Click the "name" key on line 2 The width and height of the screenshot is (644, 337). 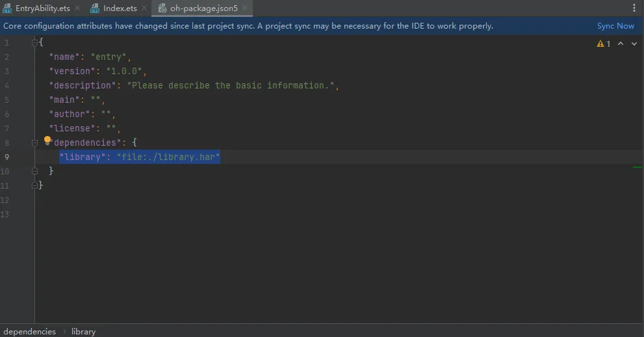coord(64,57)
